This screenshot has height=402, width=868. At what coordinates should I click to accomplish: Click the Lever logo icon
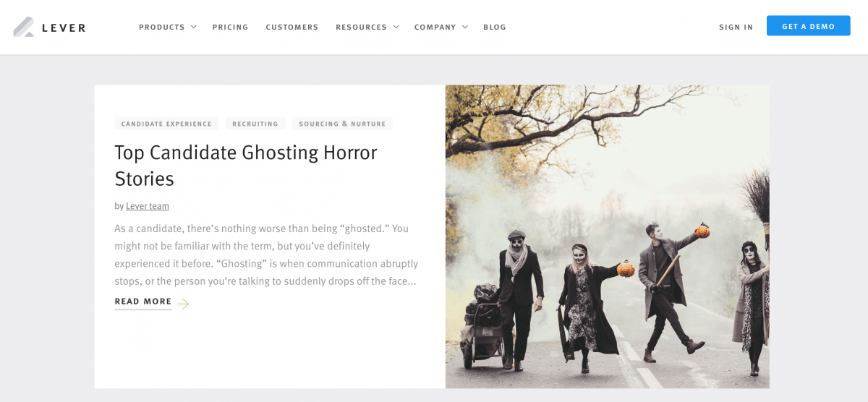pos(24,27)
